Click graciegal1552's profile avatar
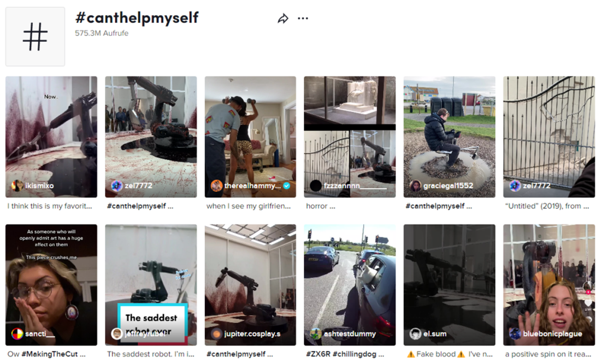This screenshot has height=364, width=601. (x=415, y=186)
